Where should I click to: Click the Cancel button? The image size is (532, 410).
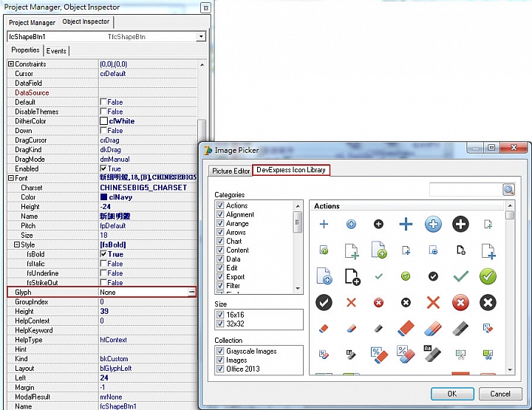(500, 394)
